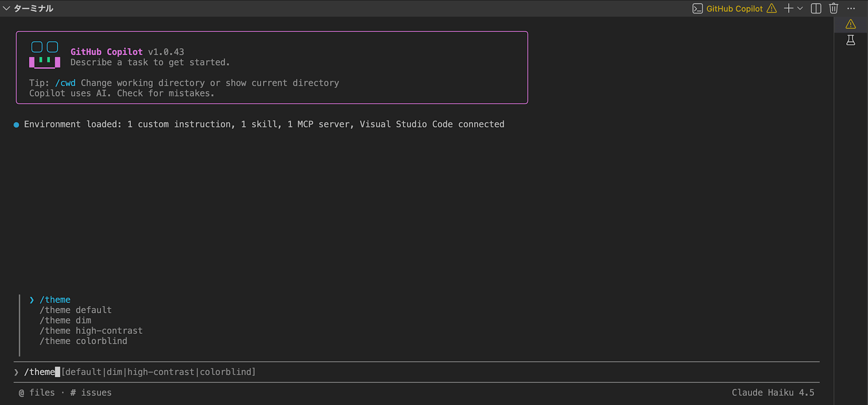
Task: Click the # issues hint
Action: point(91,393)
